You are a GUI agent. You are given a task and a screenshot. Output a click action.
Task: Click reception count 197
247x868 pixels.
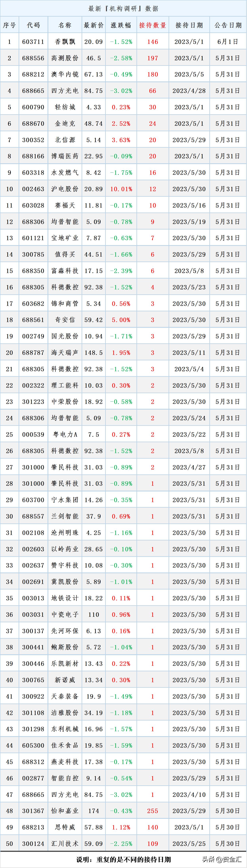(x=153, y=58)
